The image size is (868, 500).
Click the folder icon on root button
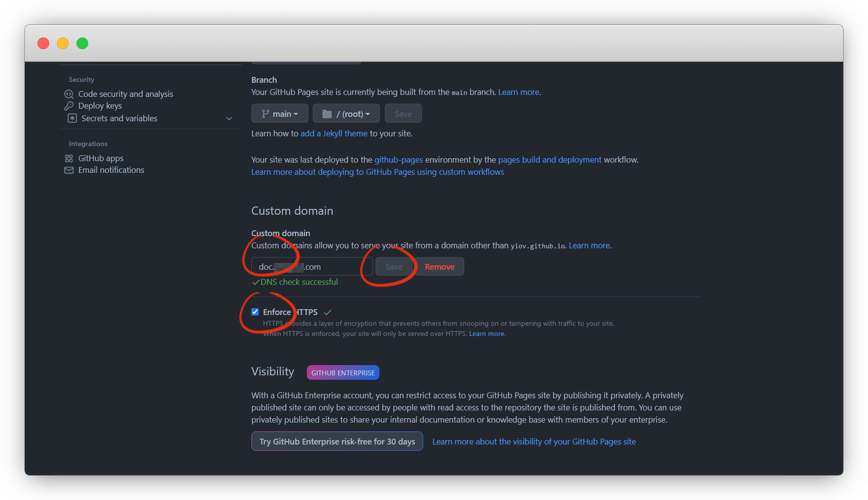tap(327, 114)
